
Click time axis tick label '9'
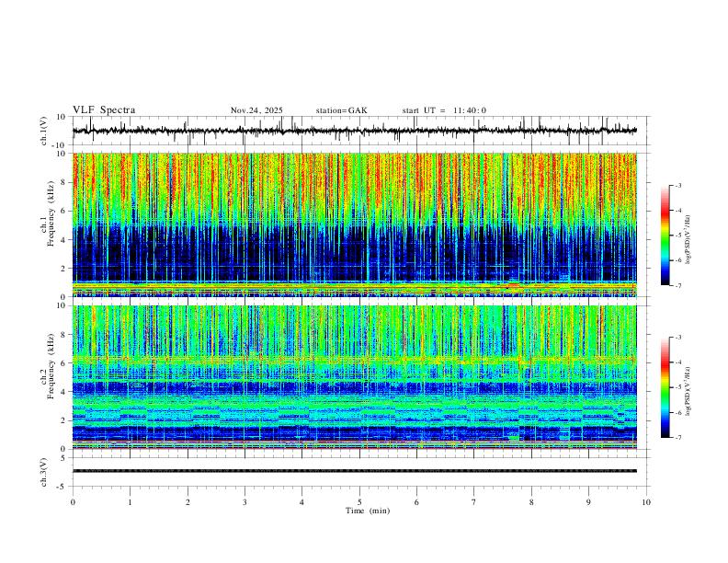point(588,502)
